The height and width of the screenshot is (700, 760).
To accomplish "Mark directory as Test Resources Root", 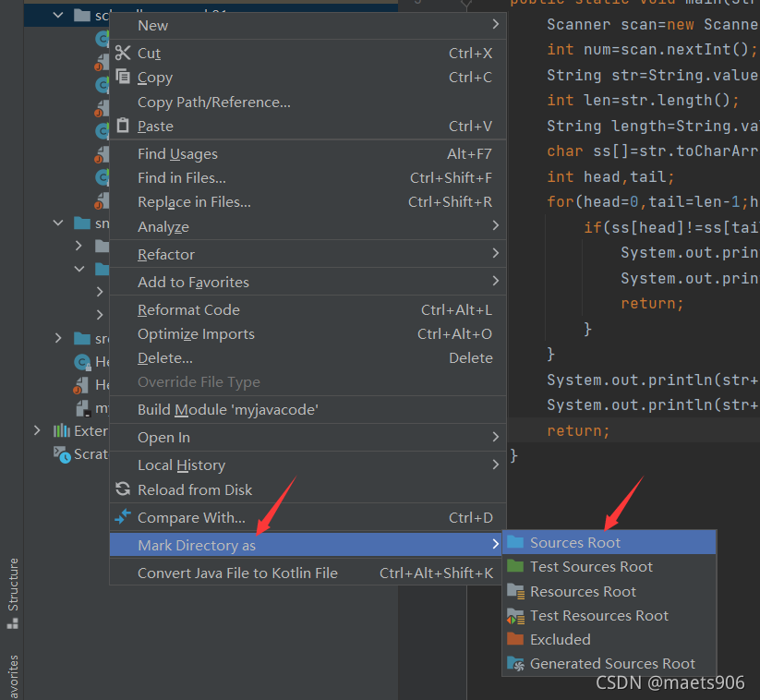I will 609,615.
